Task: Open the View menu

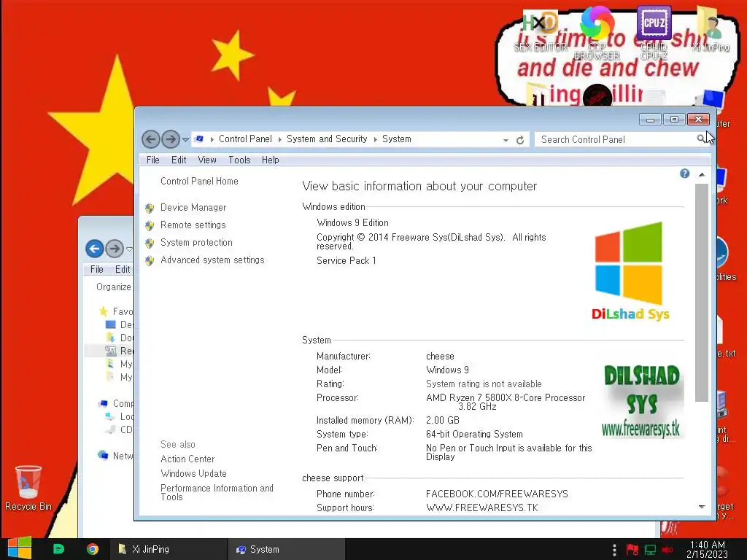Action: coord(207,160)
